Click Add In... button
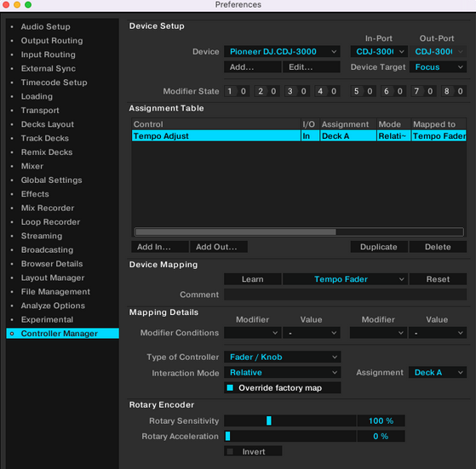The width and height of the screenshot is (476, 469). 160,247
